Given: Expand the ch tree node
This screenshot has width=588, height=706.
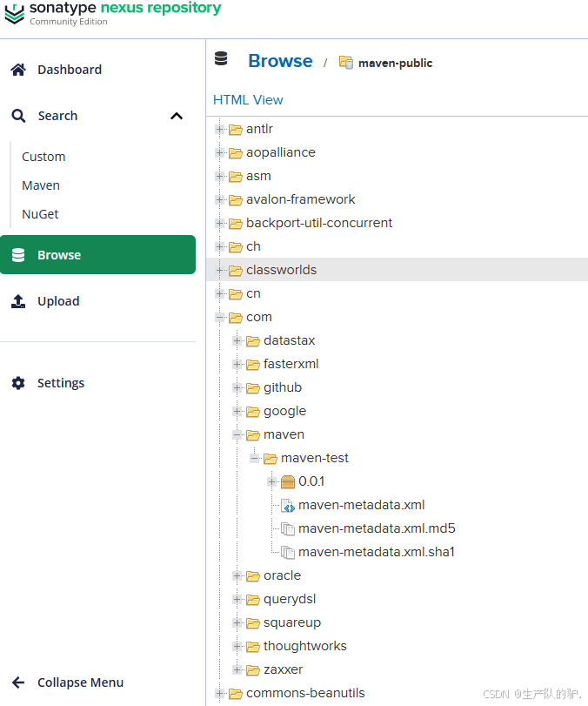Looking at the screenshot, I should (x=219, y=246).
